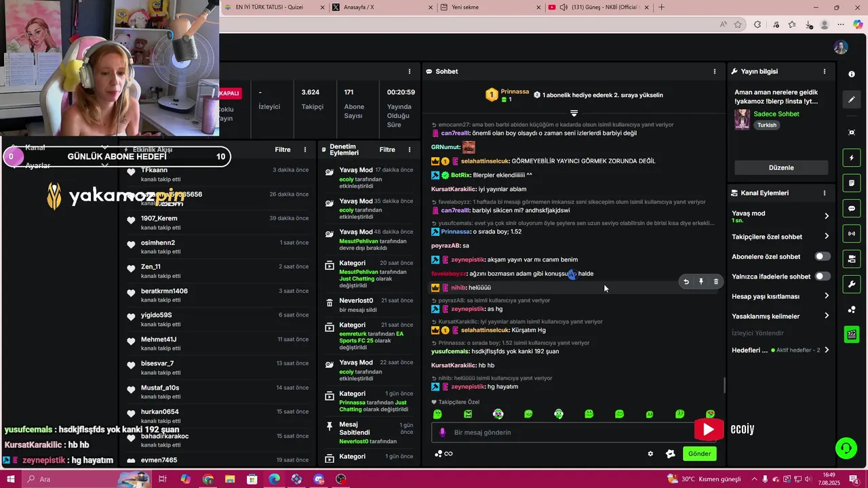Reply to the hovered nihib message
The height and width of the screenshot is (488, 868).
(x=686, y=281)
